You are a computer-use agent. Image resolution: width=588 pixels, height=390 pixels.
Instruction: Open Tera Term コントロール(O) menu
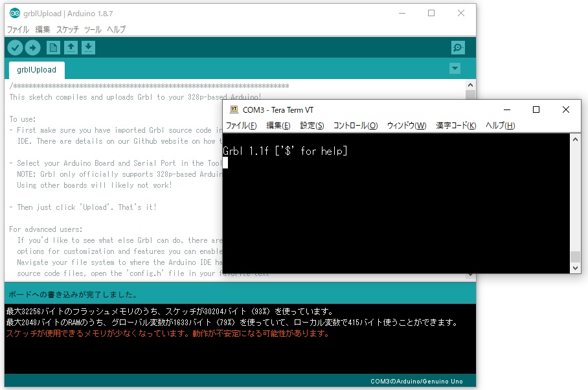coord(355,126)
